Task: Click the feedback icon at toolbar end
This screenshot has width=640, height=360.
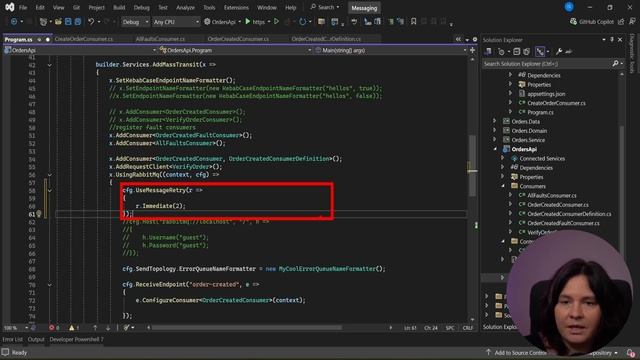Action: point(632,22)
